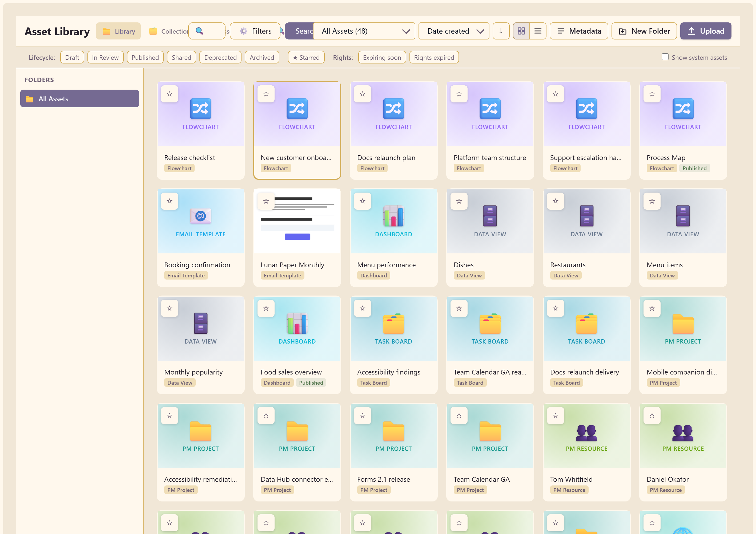Filter by In Review lifecycle chip
Image resolution: width=756 pixels, height=534 pixels.
coord(105,57)
